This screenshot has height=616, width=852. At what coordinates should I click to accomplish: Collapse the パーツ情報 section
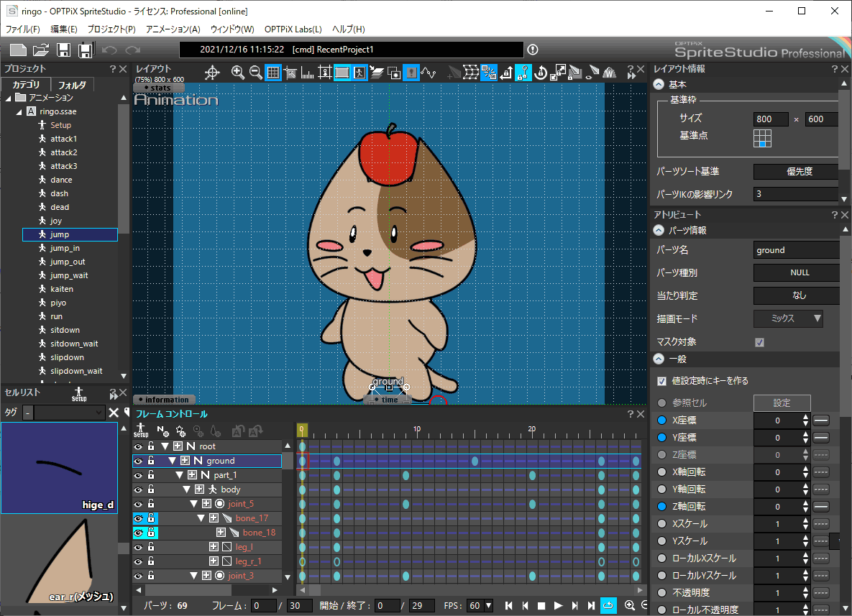tap(659, 230)
